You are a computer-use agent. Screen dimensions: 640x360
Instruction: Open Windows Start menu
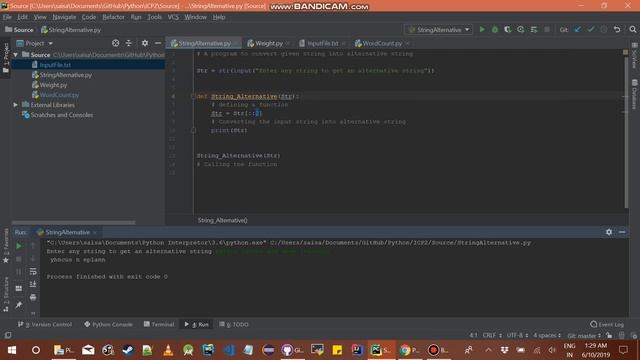pos(11,350)
